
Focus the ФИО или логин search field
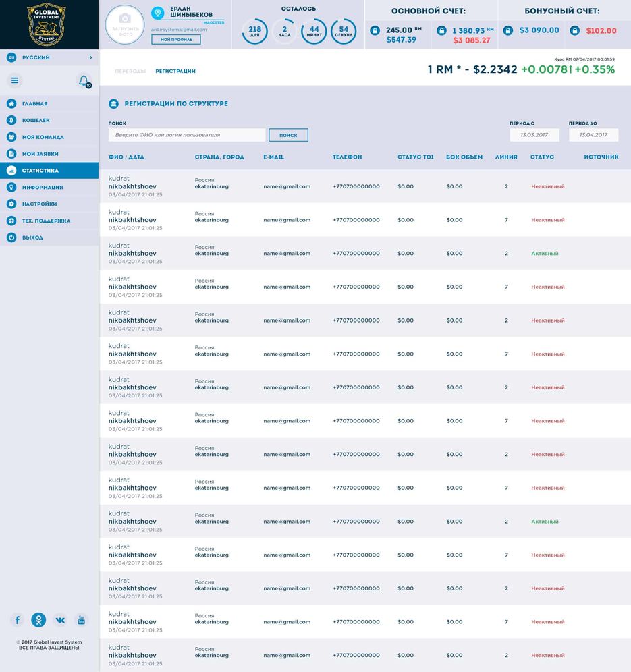tap(187, 135)
